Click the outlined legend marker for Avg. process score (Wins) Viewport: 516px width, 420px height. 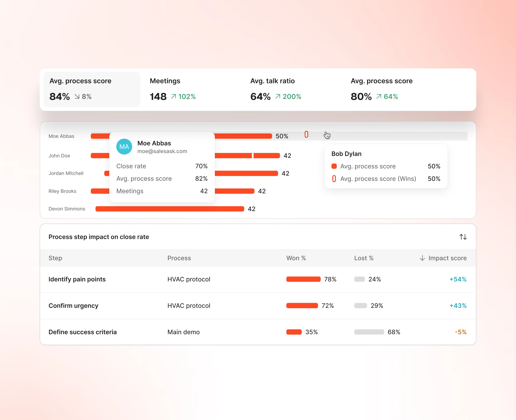(334, 179)
